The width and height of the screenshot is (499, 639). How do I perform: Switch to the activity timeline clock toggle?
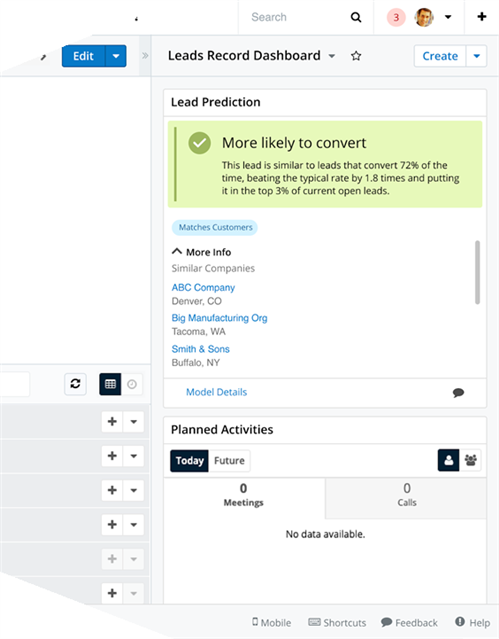tap(132, 384)
